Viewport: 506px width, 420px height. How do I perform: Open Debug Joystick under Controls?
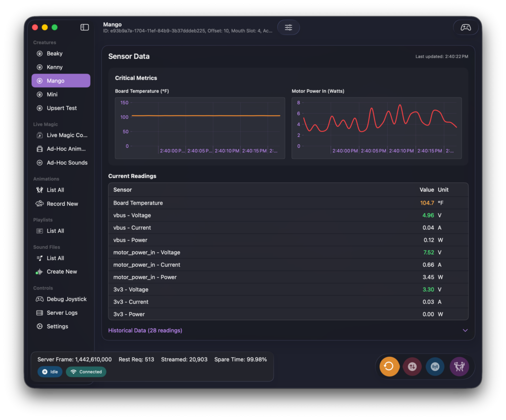[x=66, y=299]
